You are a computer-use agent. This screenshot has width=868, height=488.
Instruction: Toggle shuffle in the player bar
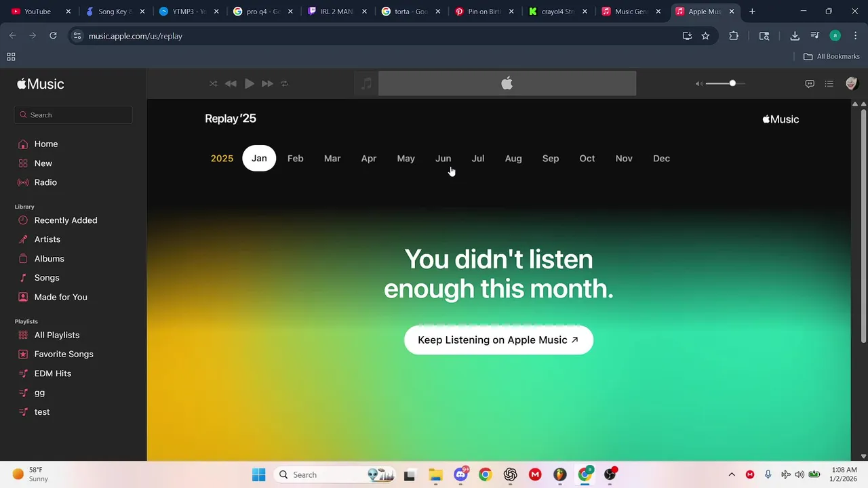[x=213, y=83]
